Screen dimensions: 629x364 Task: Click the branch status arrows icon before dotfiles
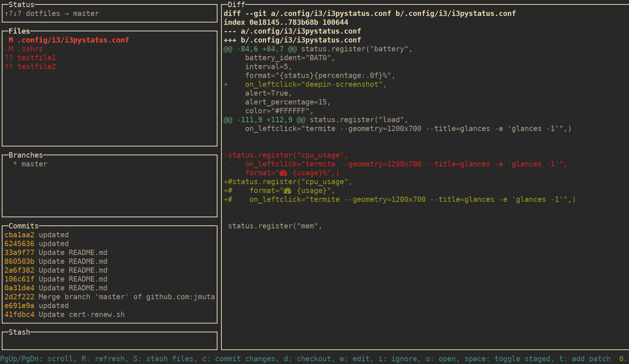click(x=13, y=13)
